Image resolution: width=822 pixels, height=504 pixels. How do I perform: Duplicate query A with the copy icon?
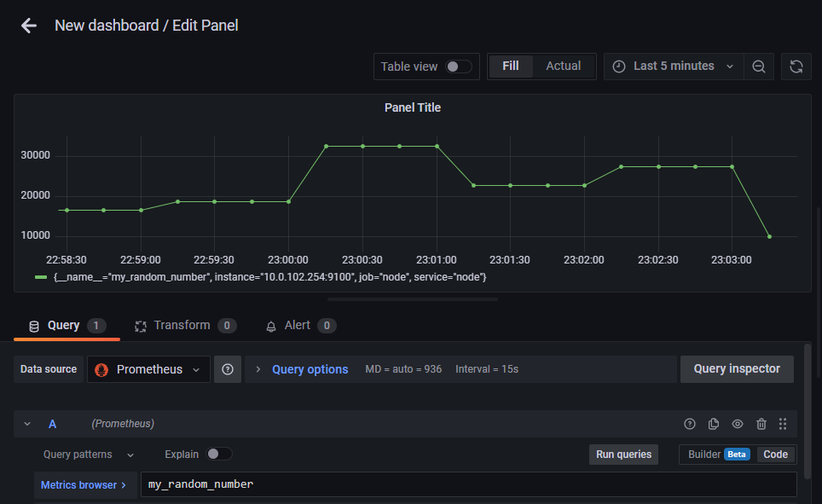(x=714, y=424)
